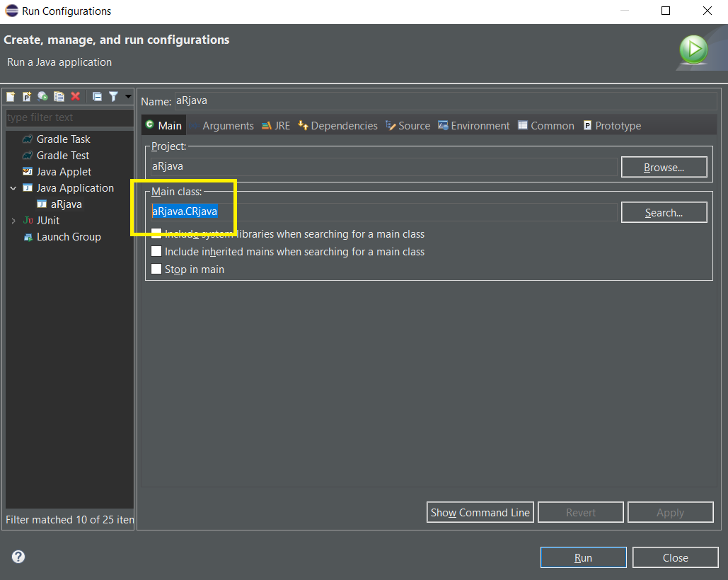Click Show Command Line button

pyautogui.click(x=480, y=512)
